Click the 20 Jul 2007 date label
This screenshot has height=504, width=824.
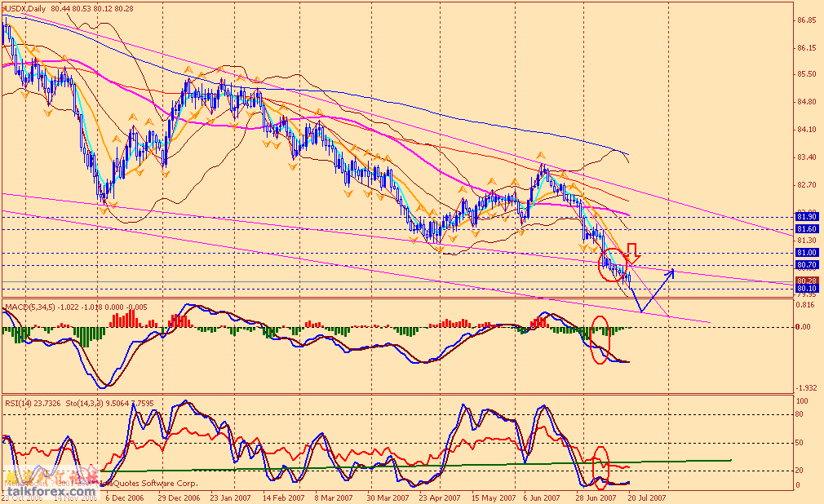[647, 497]
